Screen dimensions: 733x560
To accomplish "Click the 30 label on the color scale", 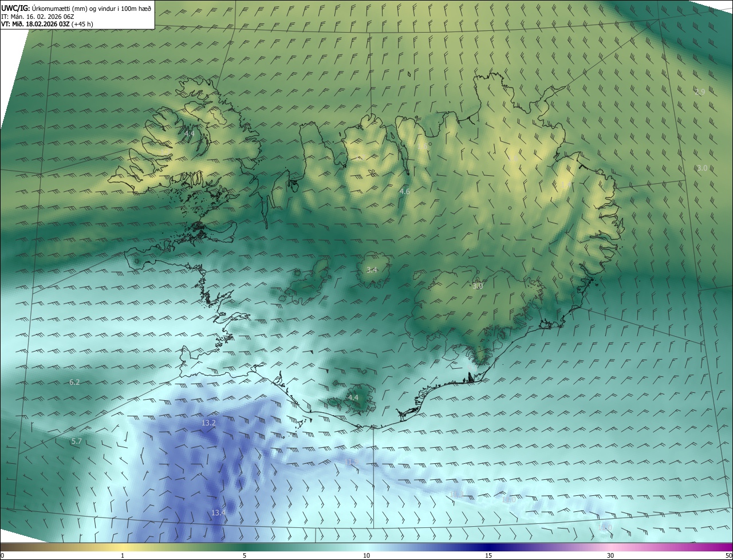I will tap(610, 555).
